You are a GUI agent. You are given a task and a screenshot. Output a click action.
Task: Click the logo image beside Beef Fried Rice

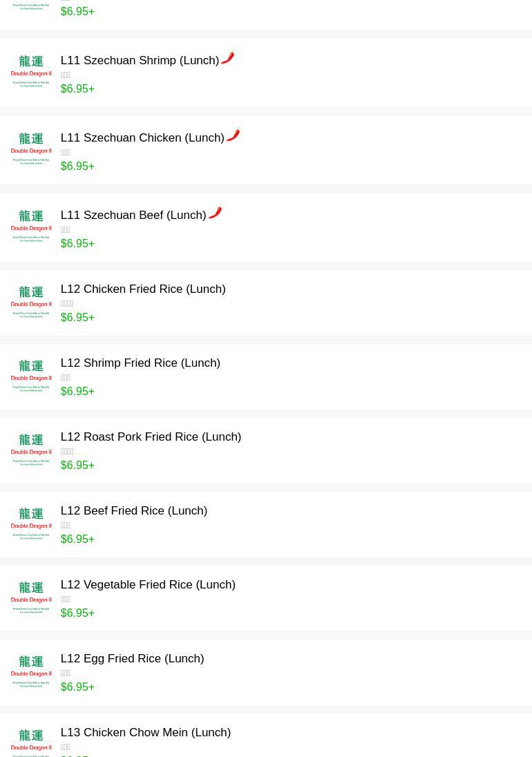pyautogui.click(x=31, y=524)
